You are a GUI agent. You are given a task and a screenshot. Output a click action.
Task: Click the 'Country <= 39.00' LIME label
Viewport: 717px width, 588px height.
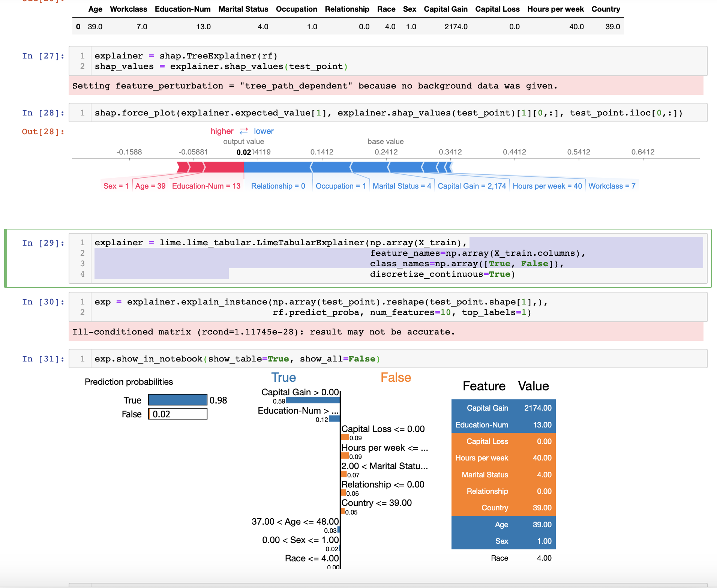tap(376, 502)
